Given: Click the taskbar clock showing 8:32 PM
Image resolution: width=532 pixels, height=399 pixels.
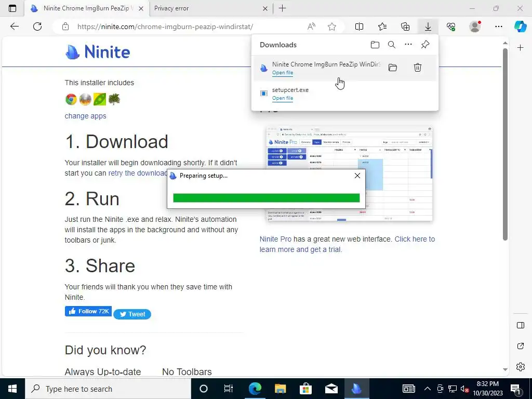Looking at the screenshot, I should tap(488, 389).
